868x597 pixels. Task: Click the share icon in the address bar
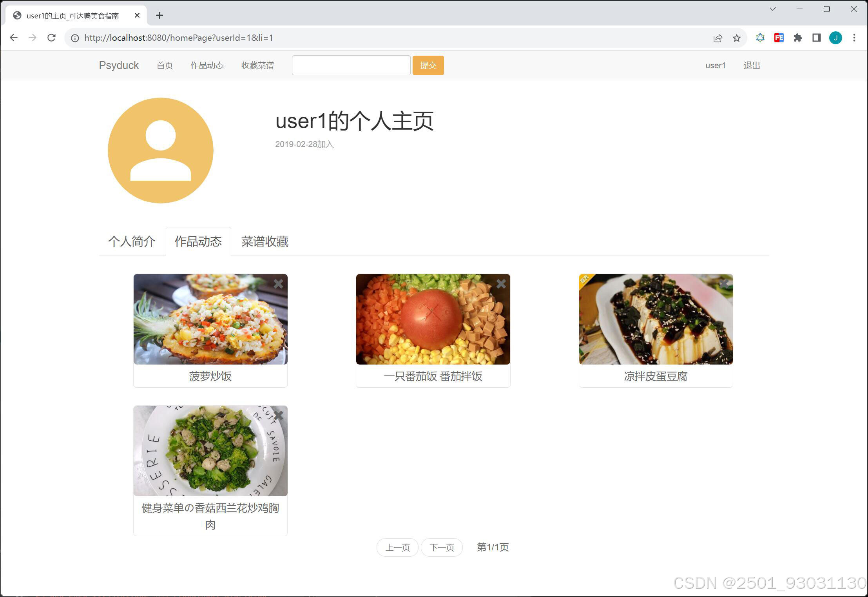tap(718, 38)
